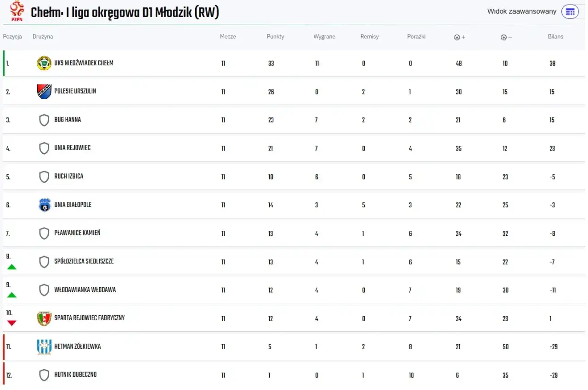The image size is (588, 390).
Task: Click the Hetman Żółkiewka club badge
Action: [44, 346]
